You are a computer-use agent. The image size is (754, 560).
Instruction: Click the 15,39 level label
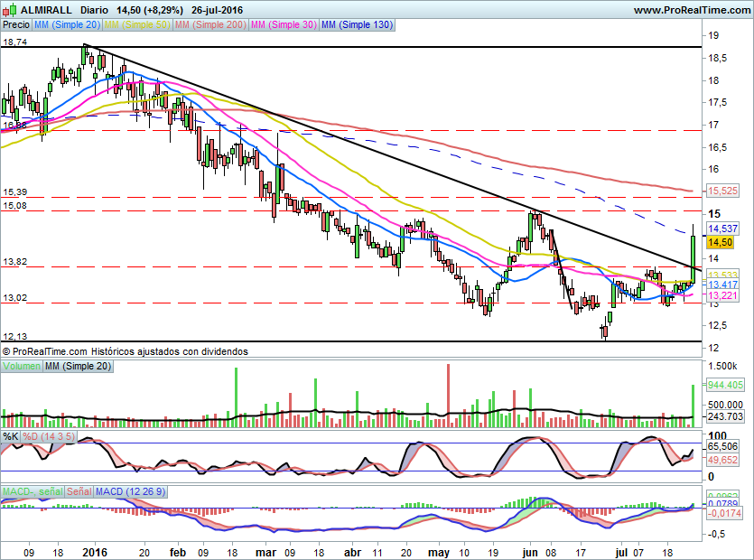pyautogui.click(x=15, y=192)
